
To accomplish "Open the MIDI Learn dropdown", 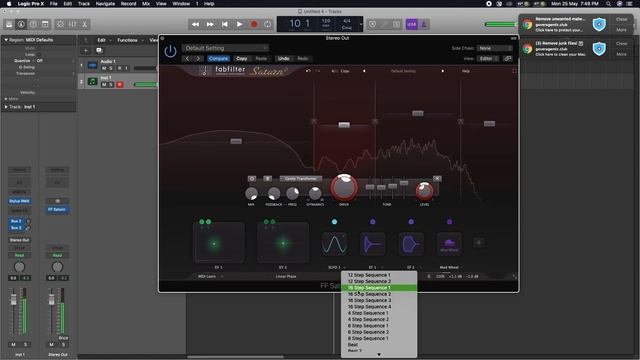I will click(x=210, y=276).
